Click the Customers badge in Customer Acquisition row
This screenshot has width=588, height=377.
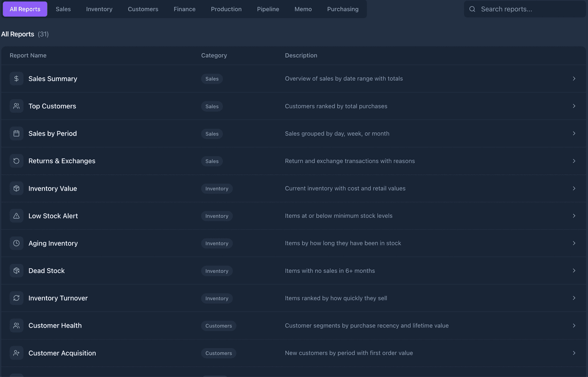[219, 353]
